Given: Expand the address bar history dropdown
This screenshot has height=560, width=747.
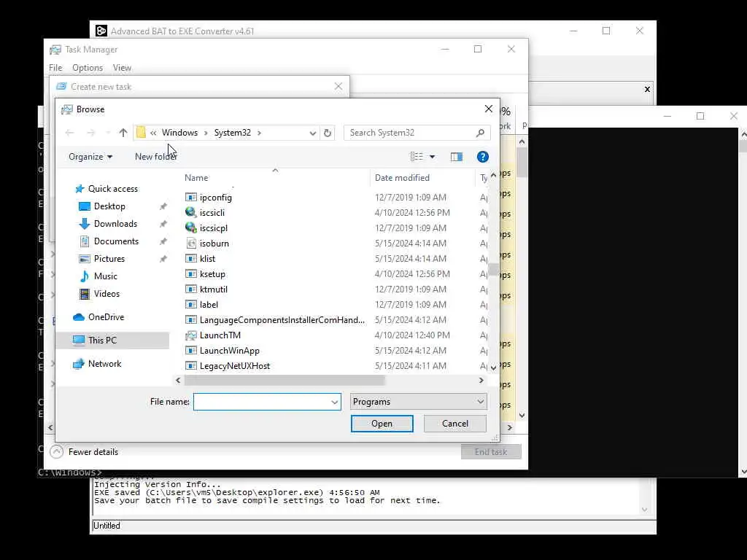Looking at the screenshot, I should (312, 133).
